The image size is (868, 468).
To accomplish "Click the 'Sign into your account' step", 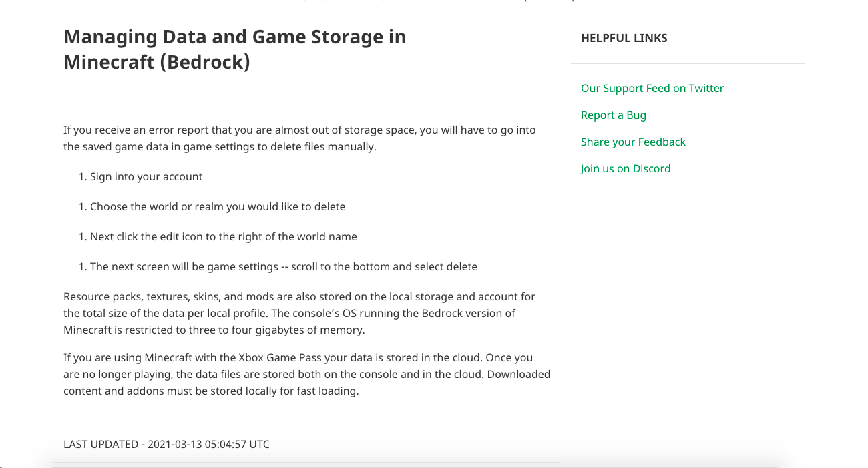I will [x=146, y=176].
